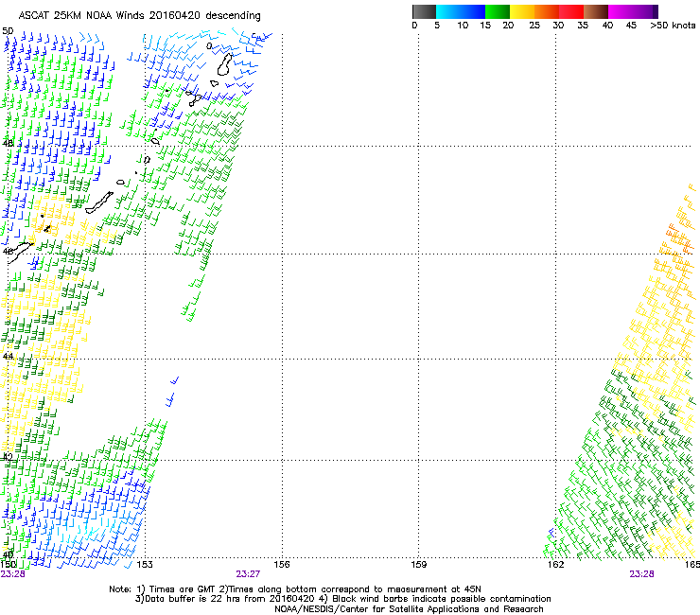Click the '5' label under the color bar
Viewport: 700px width, 615px height.
click(x=437, y=26)
